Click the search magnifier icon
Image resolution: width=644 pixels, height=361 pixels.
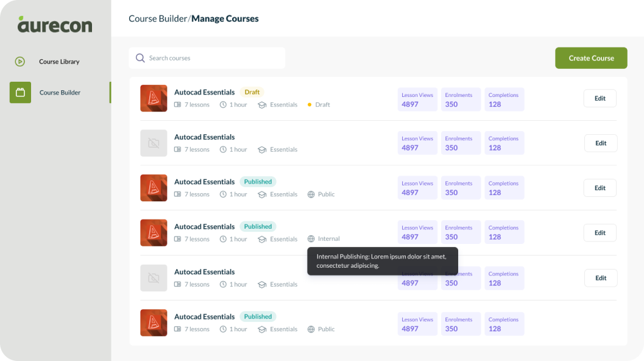click(x=140, y=58)
